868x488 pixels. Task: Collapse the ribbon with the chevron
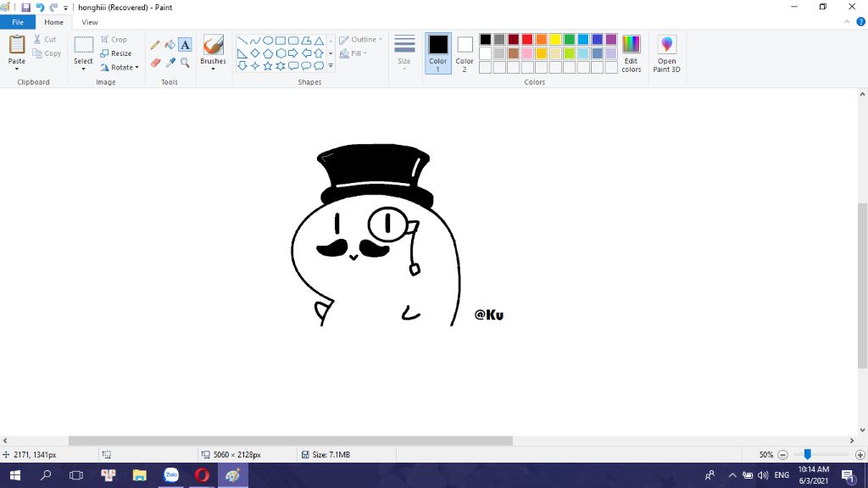[847, 22]
